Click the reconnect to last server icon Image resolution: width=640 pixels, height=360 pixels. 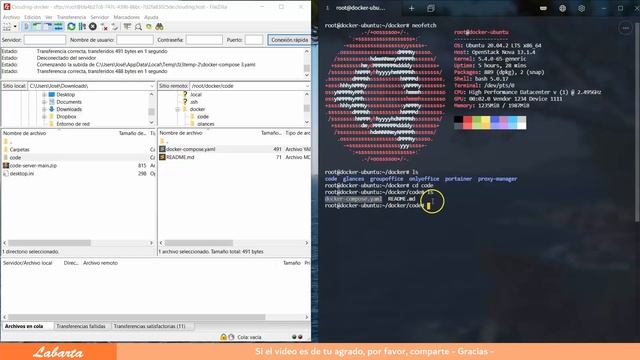tap(115, 27)
